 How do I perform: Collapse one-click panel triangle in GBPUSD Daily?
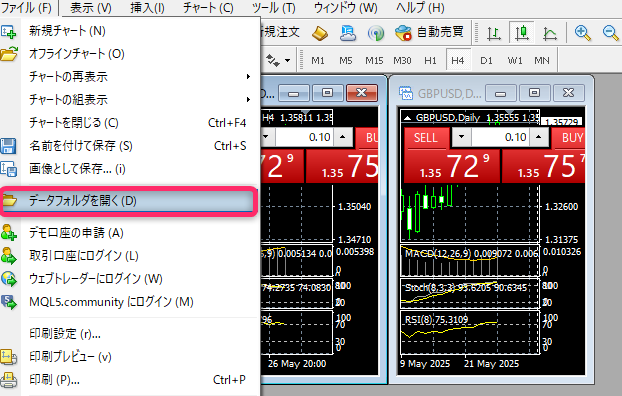407,118
